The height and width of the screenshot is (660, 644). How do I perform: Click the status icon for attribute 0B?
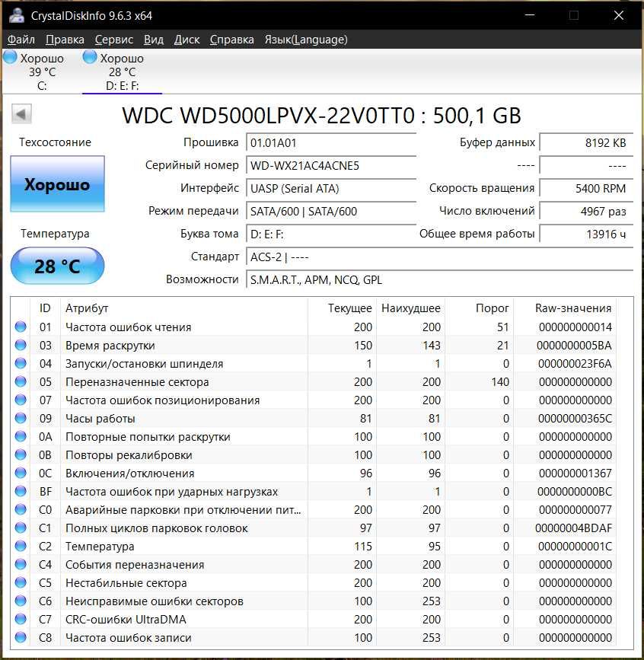pos(21,454)
